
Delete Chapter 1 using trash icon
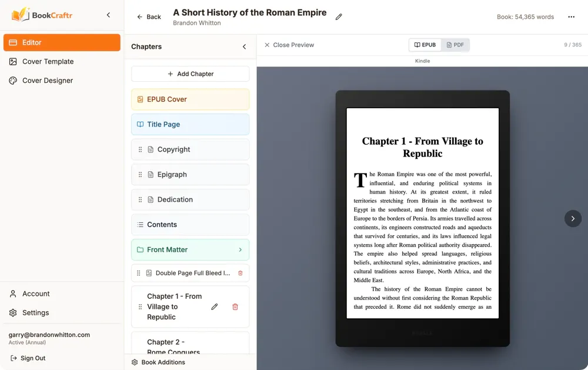pyautogui.click(x=235, y=306)
